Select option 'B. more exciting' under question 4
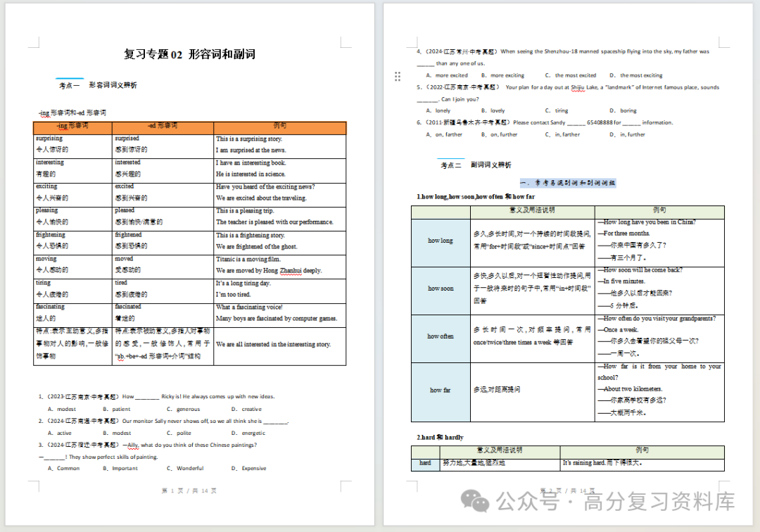760x532 pixels. pos(502,75)
